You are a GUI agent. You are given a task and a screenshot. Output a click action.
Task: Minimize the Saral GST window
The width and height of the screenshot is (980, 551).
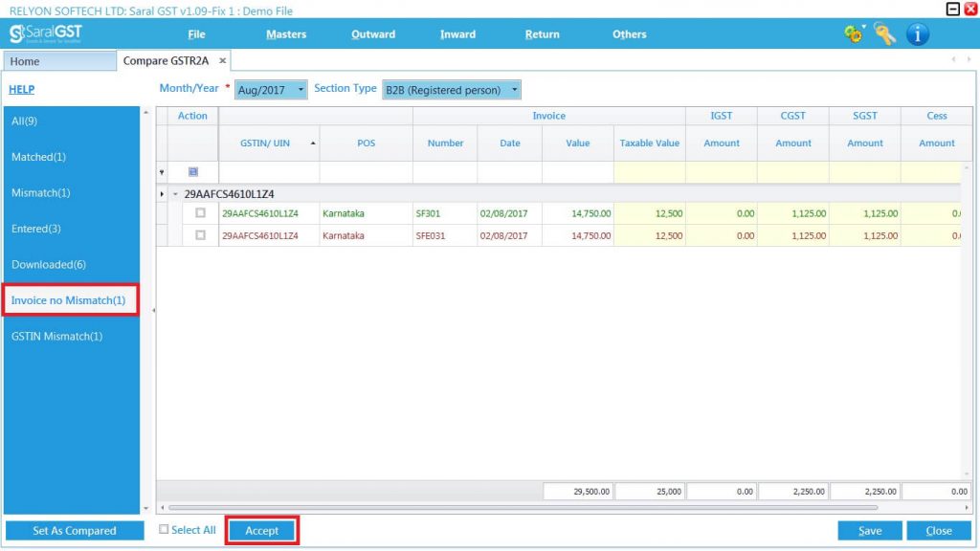952,9
